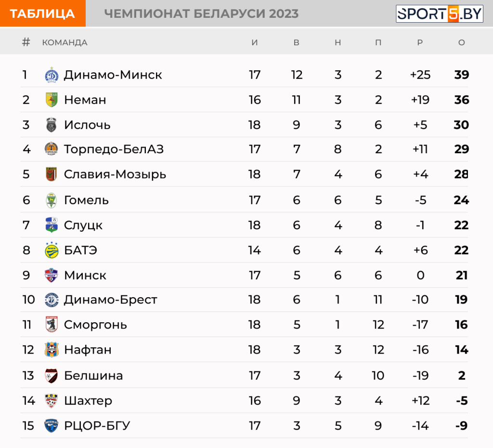Select the Сморгонь table row name
Screen dimensions: 493x448
pyautogui.click(x=96, y=325)
